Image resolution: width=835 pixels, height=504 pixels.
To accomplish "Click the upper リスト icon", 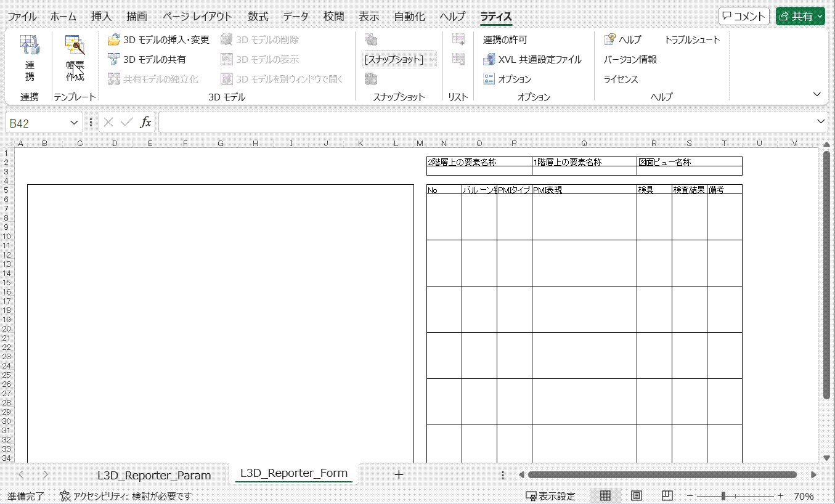I will (x=458, y=40).
